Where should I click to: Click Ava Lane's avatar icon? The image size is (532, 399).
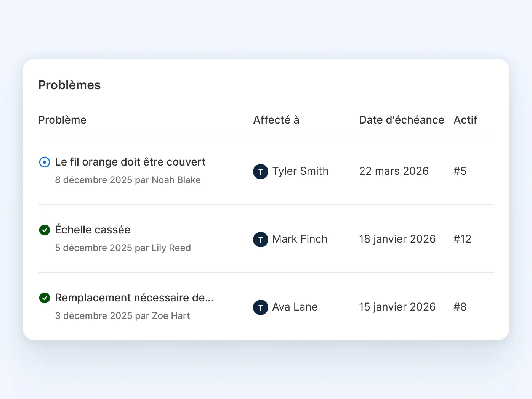pos(260,307)
